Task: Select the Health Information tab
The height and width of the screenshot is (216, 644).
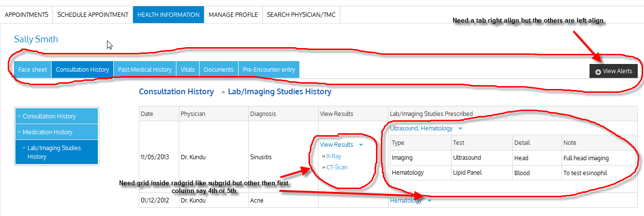Action: [x=168, y=14]
